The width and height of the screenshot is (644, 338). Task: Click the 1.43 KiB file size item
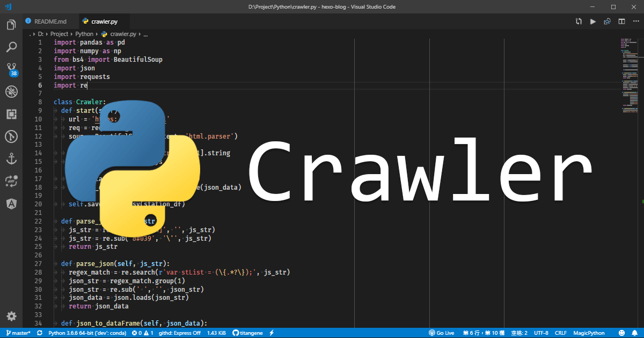point(216,333)
